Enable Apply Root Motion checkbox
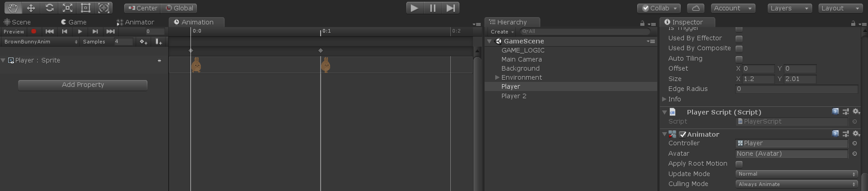The width and height of the screenshot is (868, 191). [x=739, y=164]
